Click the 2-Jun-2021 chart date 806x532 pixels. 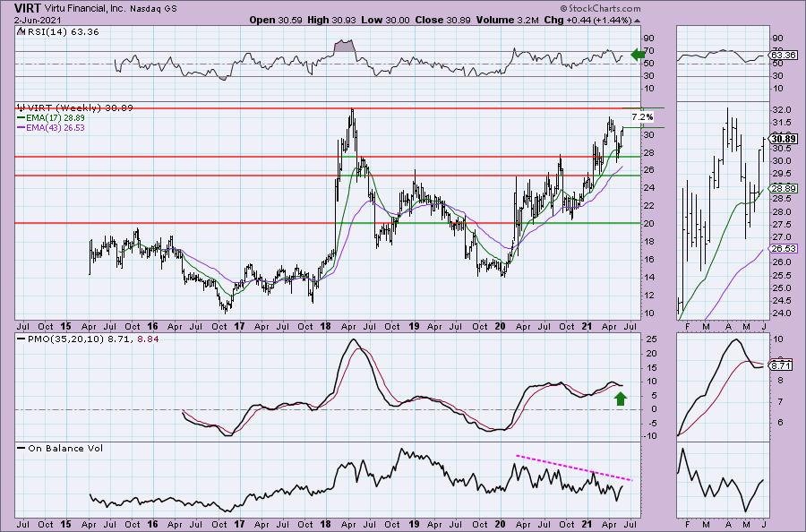click(38, 20)
